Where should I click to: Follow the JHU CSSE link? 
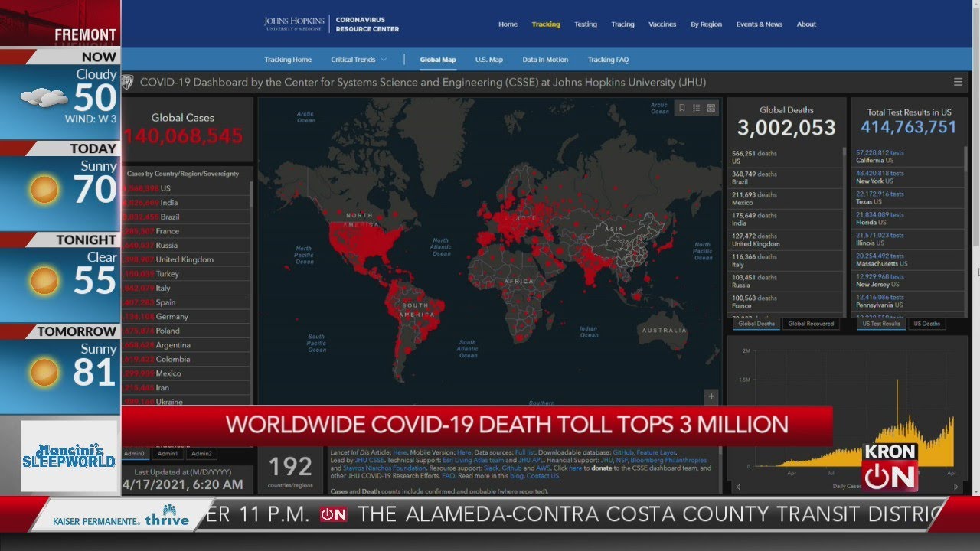(x=369, y=460)
